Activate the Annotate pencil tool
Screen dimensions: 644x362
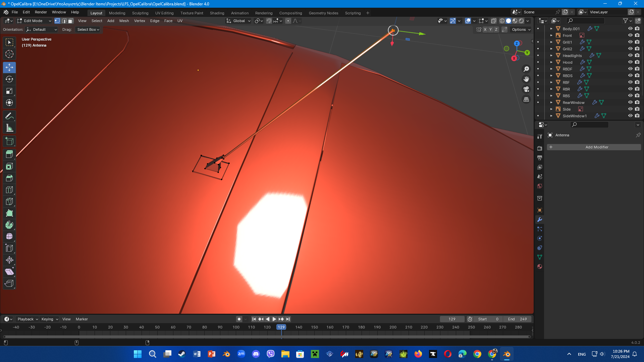[9, 116]
